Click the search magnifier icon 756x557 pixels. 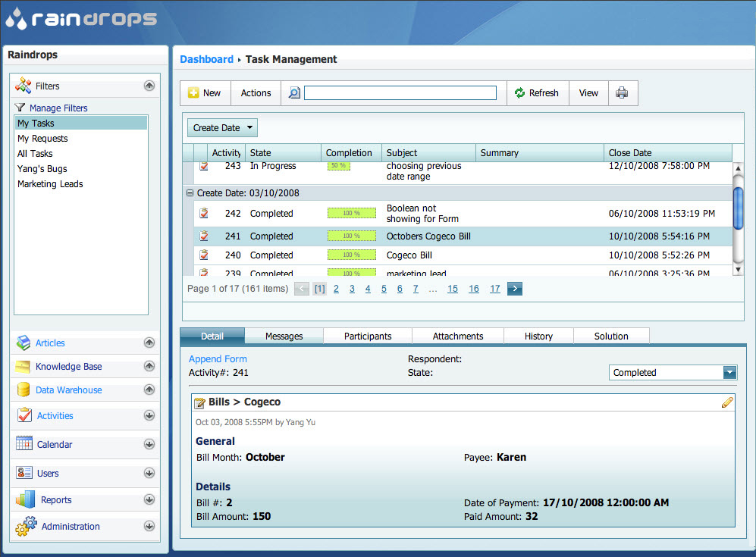pyautogui.click(x=294, y=93)
